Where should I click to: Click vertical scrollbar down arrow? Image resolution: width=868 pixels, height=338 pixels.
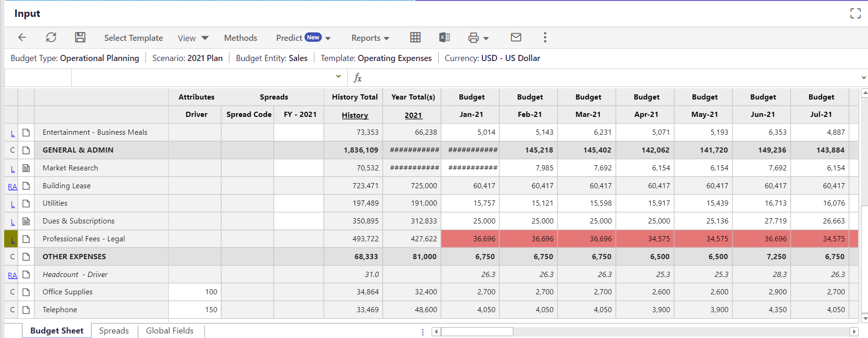864,318
